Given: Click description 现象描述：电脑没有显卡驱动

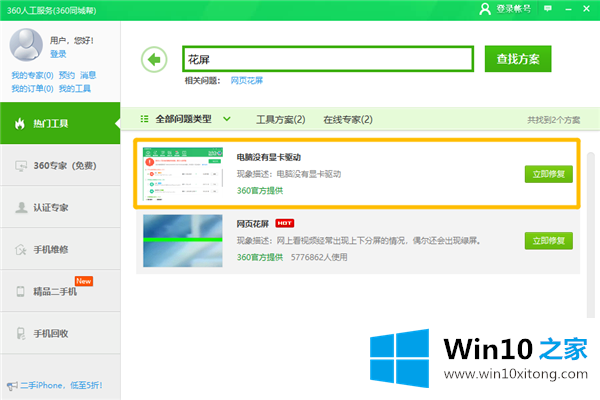Looking at the screenshot, I should point(289,174).
